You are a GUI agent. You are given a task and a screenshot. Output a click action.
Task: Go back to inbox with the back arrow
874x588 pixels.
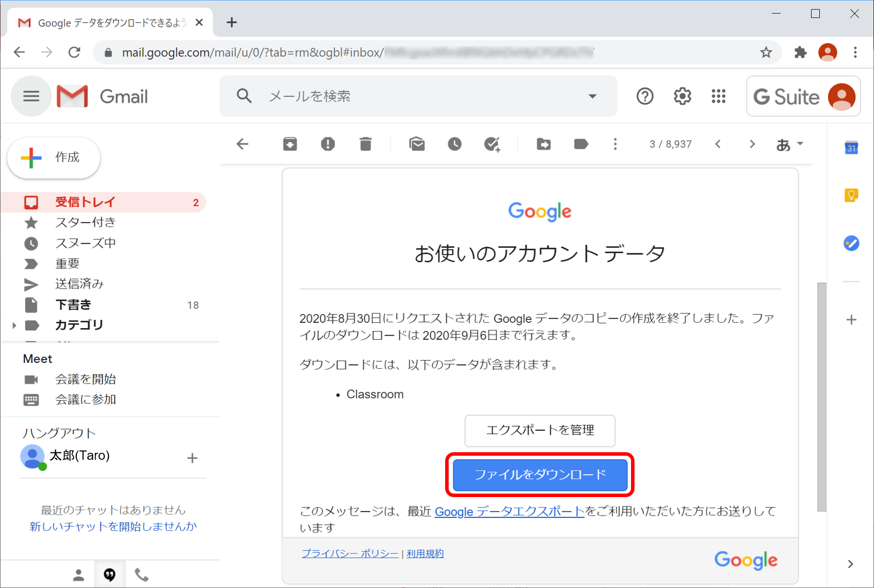242,144
